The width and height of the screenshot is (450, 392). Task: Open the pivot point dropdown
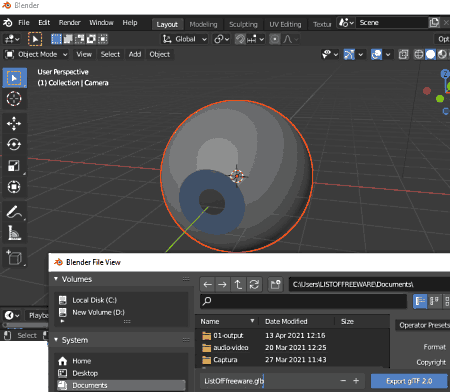(x=222, y=39)
